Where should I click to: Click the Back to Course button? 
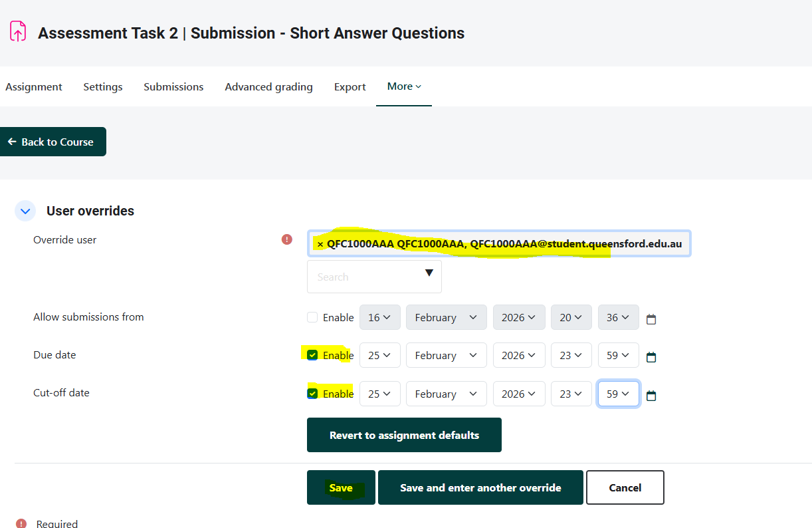[x=52, y=142]
